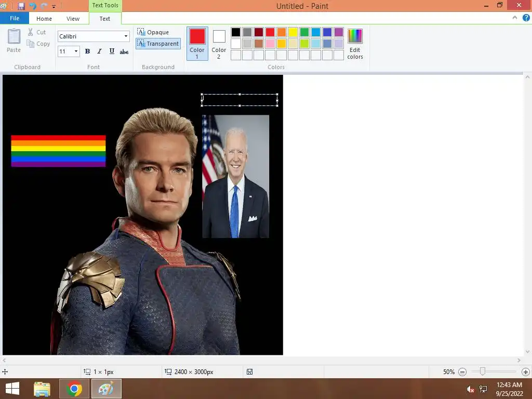Screen dimensions: 532x399
Task: Pick the lime green color swatch
Action: [x=304, y=44]
